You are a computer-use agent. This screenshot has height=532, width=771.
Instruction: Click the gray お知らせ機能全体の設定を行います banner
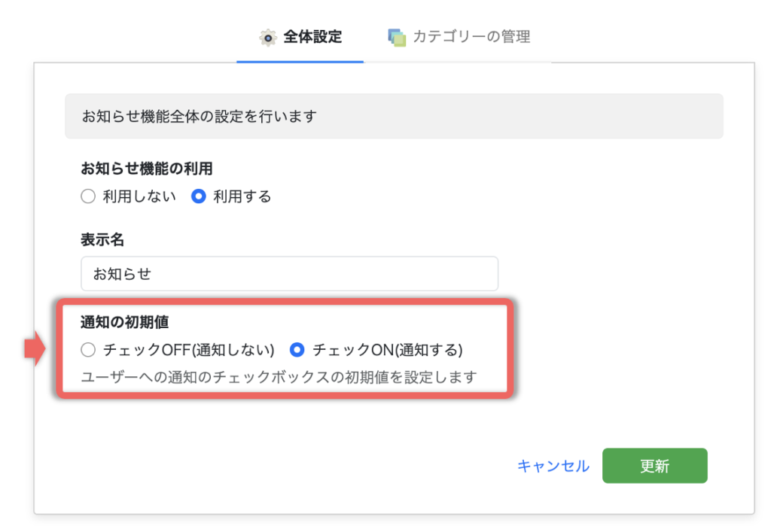click(394, 117)
